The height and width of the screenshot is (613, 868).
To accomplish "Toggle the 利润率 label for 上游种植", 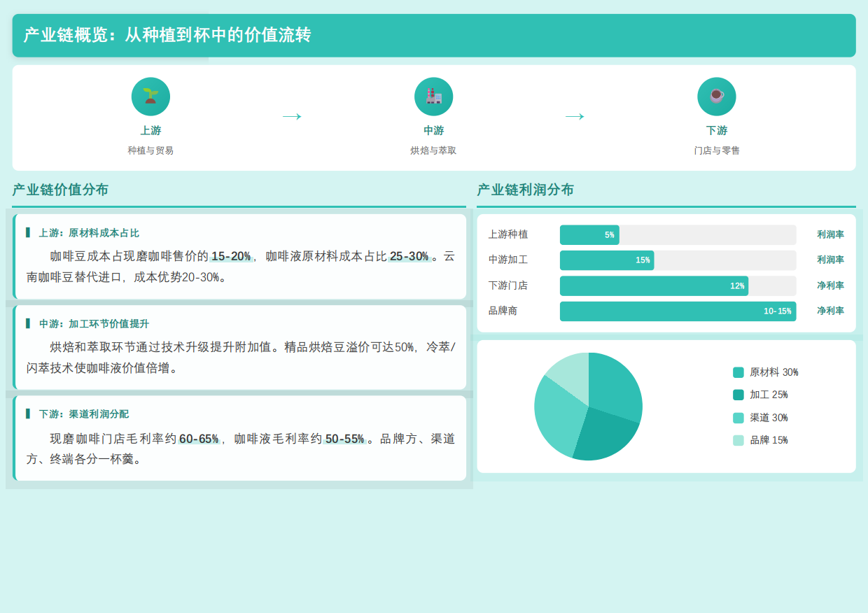I will coord(830,234).
